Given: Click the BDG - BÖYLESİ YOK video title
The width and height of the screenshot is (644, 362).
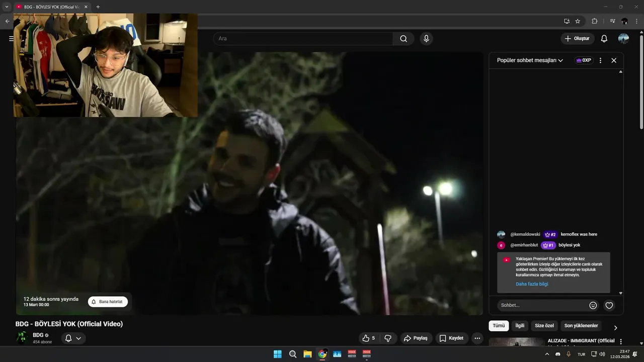Looking at the screenshot, I should tap(69, 324).
